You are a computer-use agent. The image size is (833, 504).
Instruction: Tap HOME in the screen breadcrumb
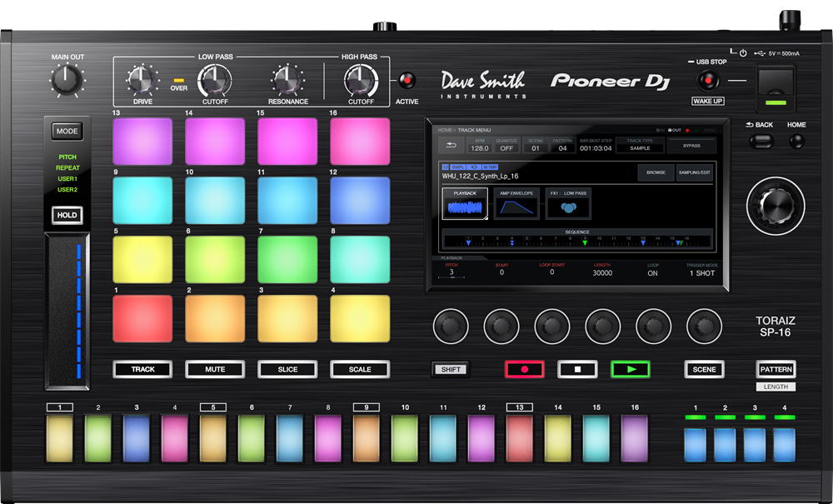point(444,130)
